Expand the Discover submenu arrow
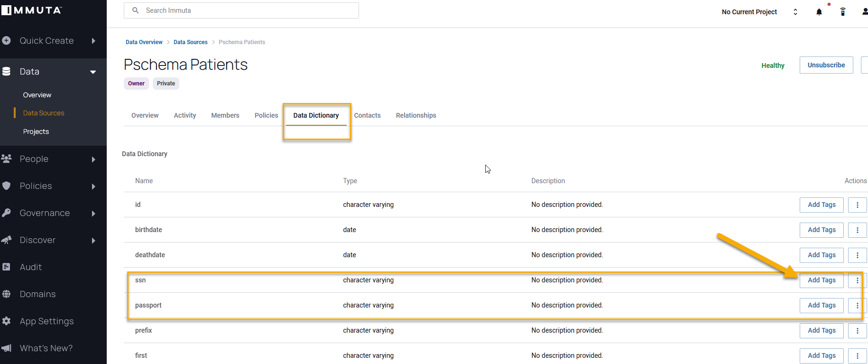Viewport: 868px width, 364px height. 93,241
